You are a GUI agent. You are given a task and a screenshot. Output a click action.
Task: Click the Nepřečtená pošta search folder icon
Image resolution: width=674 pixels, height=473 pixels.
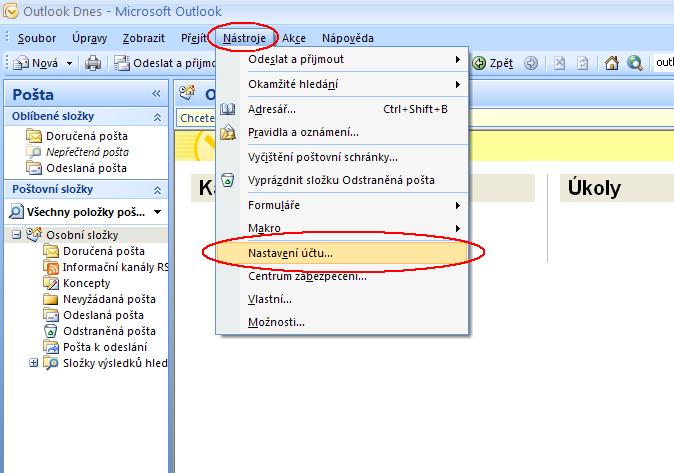(x=34, y=152)
